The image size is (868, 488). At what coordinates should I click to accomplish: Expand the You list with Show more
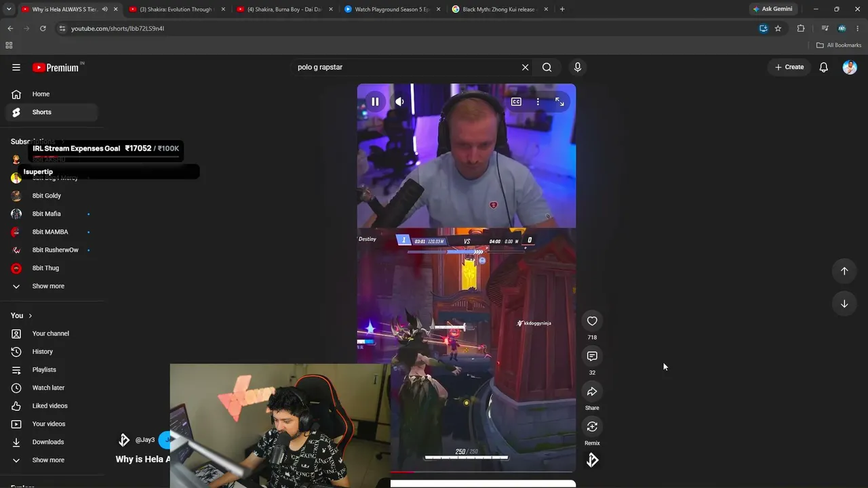pyautogui.click(x=52, y=460)
